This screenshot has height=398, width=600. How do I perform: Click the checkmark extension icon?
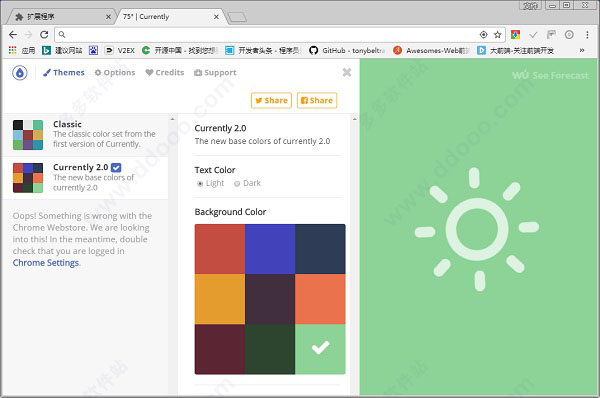point(533,35)
